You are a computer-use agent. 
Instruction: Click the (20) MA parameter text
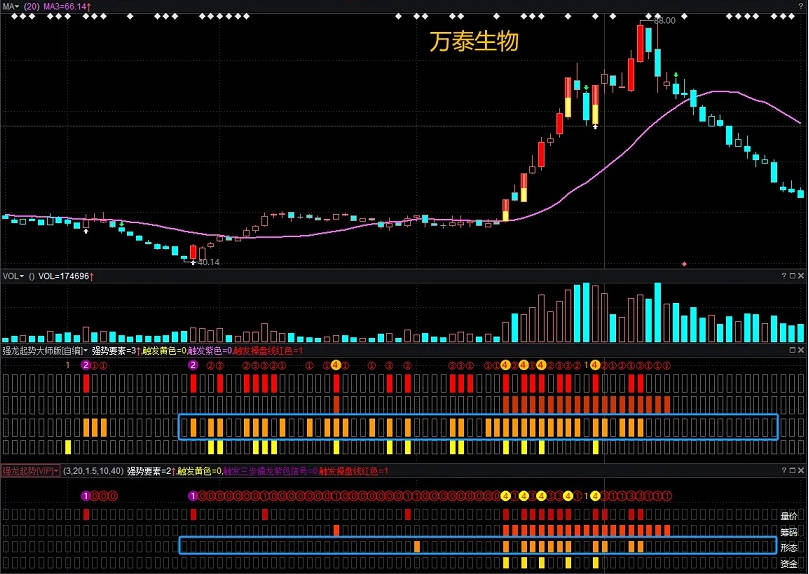[x=31, y=7]
